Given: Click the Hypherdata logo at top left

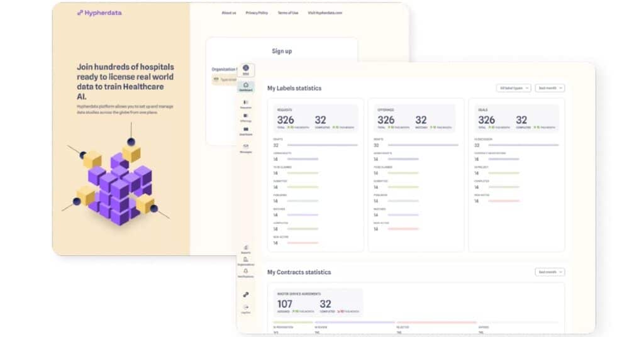Looking at the screenshot, I should 99,13.
